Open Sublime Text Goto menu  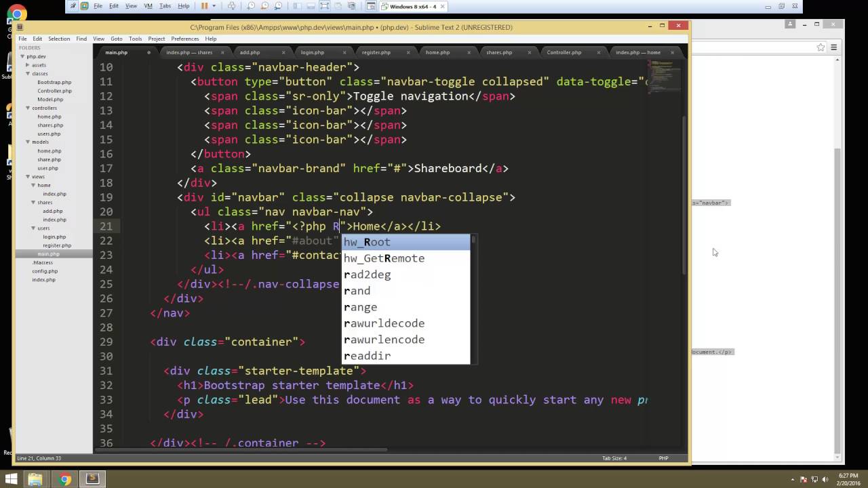[x=117, y=39]
